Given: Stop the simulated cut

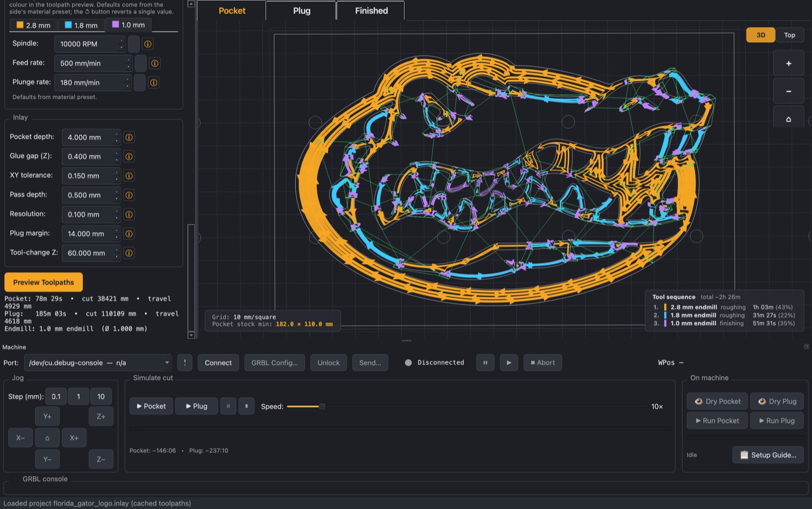Looking at the screenshot, I should pos(246,406).
